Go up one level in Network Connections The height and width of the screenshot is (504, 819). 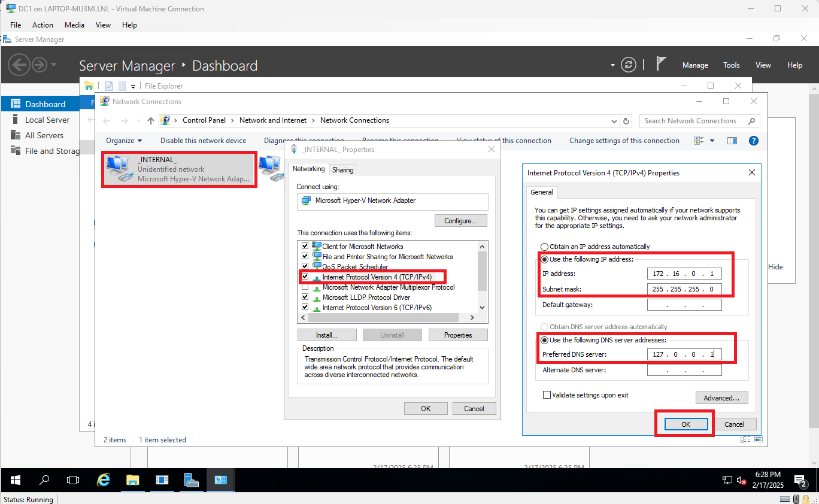pyautogui.click(x=151, y=120)
